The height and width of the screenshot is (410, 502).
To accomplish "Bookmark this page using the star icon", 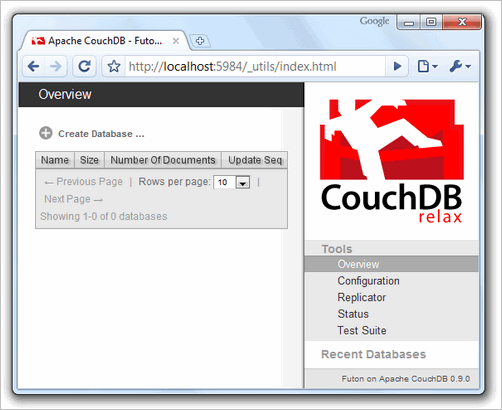I will point(114,66).
